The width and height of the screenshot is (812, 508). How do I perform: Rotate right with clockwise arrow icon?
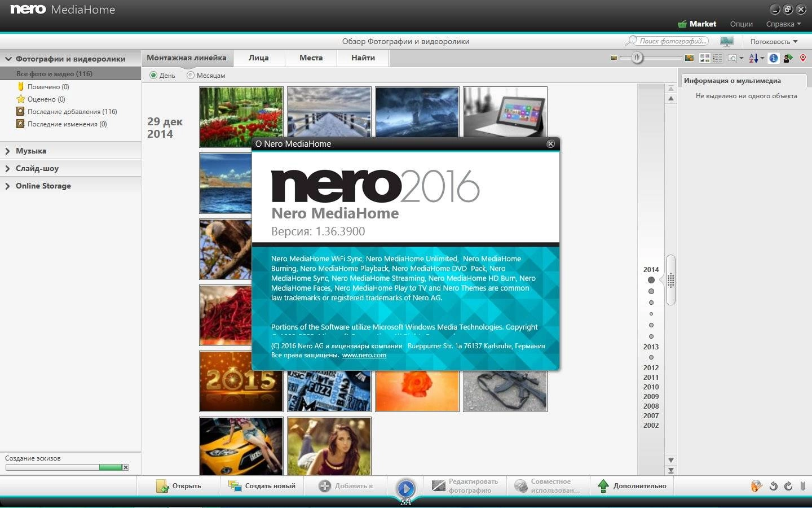pos(788,486)
